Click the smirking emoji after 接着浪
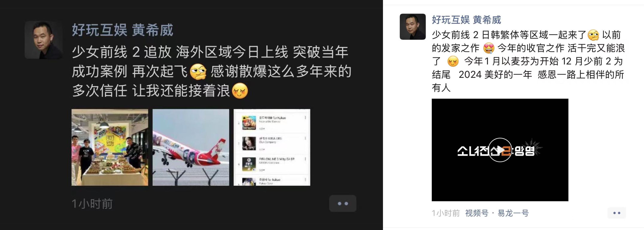644x230 pixels. [x=240, y=91]
